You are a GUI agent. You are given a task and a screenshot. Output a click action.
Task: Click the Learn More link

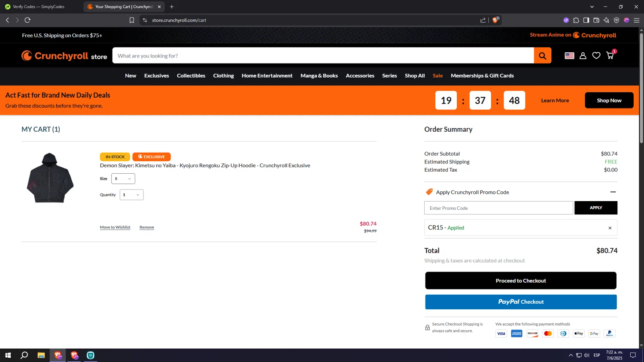tap(555, 100)
